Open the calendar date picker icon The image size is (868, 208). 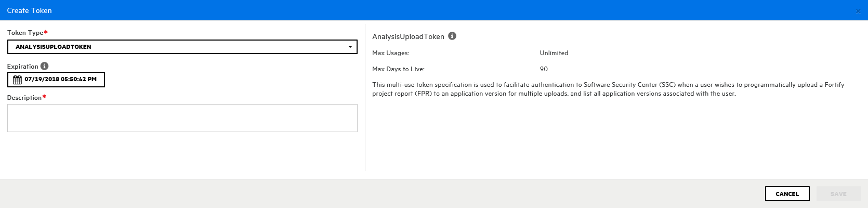coord(17,80)
